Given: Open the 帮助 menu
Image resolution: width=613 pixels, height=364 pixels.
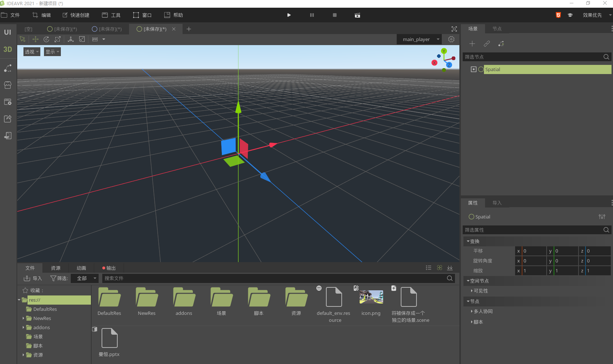Looking at the screenshot, I should click(173, 15).
